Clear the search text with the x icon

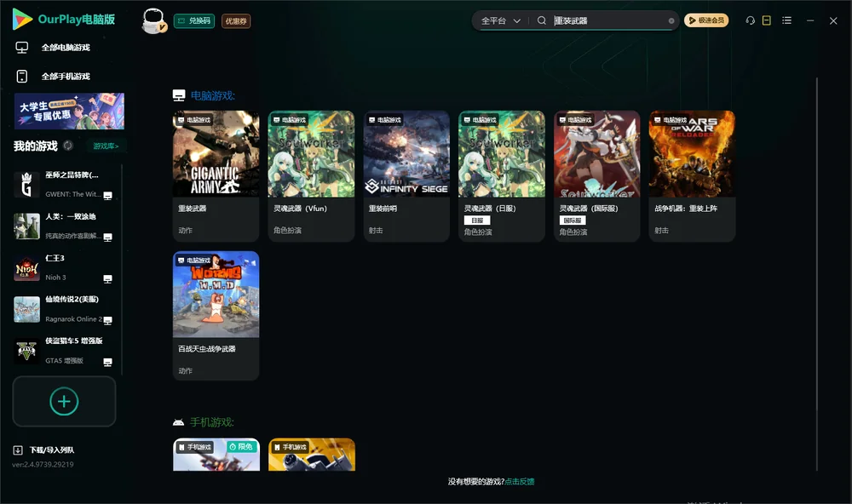click(671, 20)
